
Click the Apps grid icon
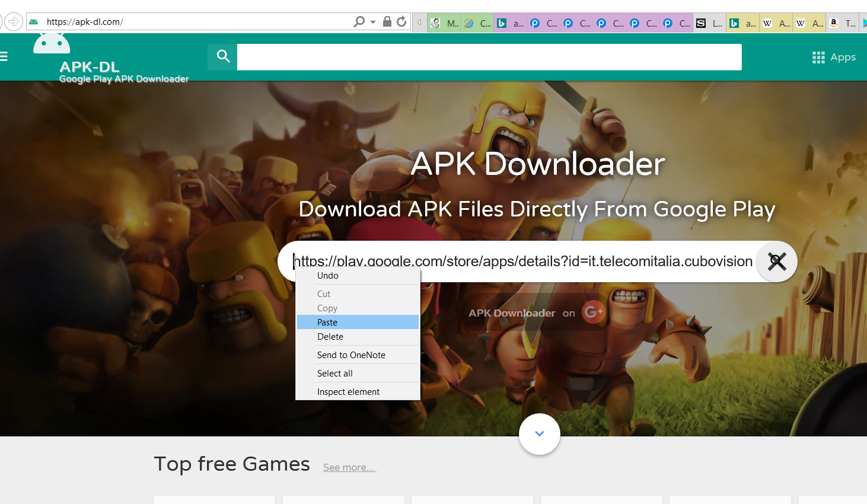[x=818, y=58]
